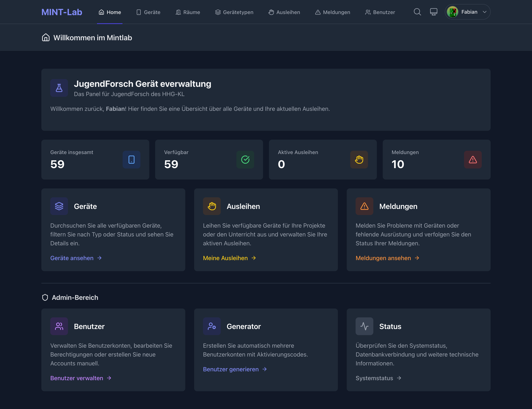Select the home icon next to Willkommen im Mintlab
Screen dimensions: 532x409
point(46,38)
